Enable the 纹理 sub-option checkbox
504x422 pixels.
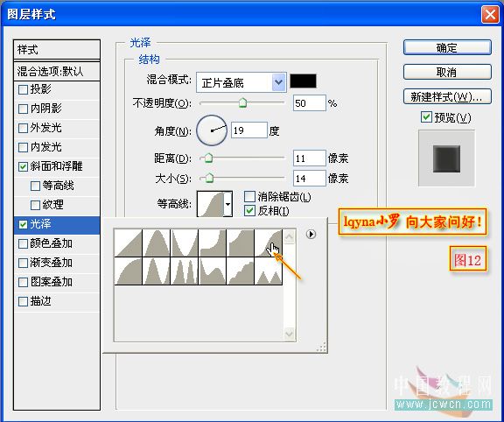(35, 205)
